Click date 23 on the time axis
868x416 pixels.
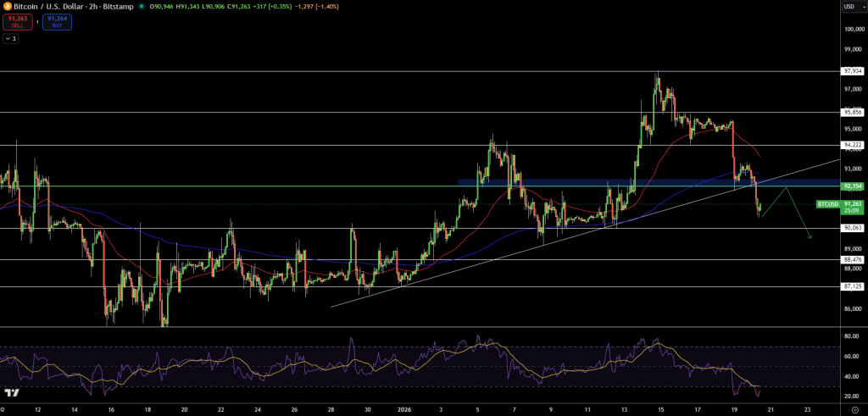(807, 410)
